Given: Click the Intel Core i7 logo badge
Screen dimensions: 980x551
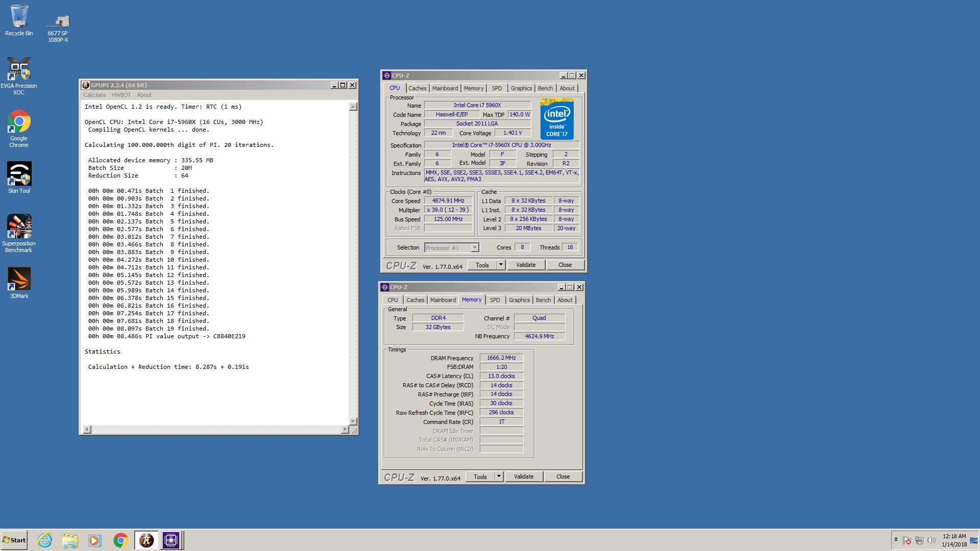Looking at the screenshot, I should click(x=557, y=119).
